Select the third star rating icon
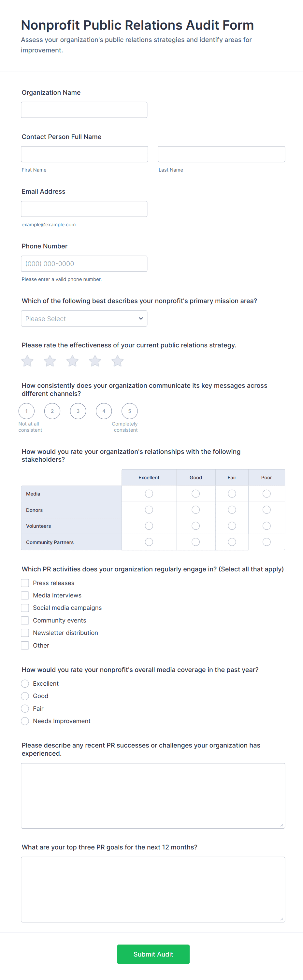The image size is (303, 980). coord(72,361)
